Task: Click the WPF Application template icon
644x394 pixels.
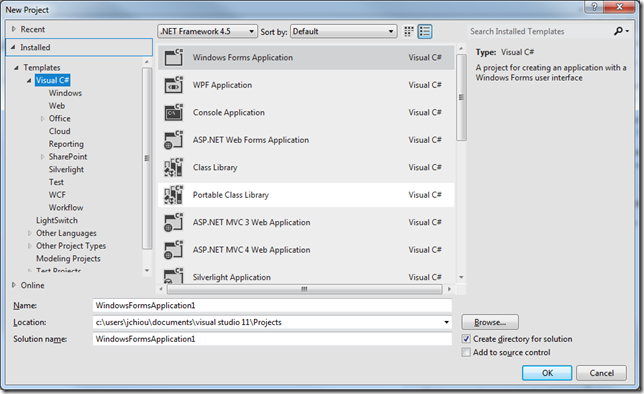Action: (174, 85)
